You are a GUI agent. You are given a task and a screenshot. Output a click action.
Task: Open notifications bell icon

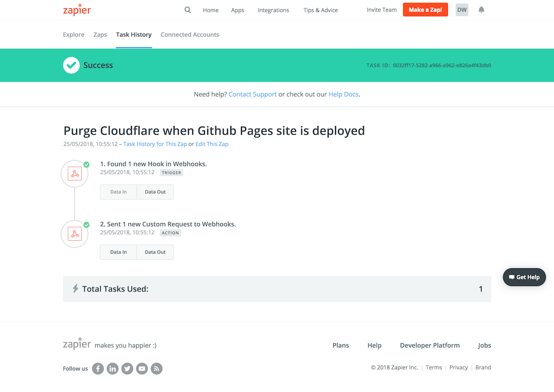point(482,10)
